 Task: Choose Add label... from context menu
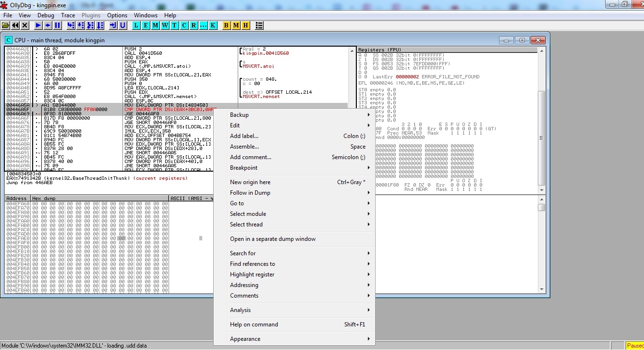294,136
